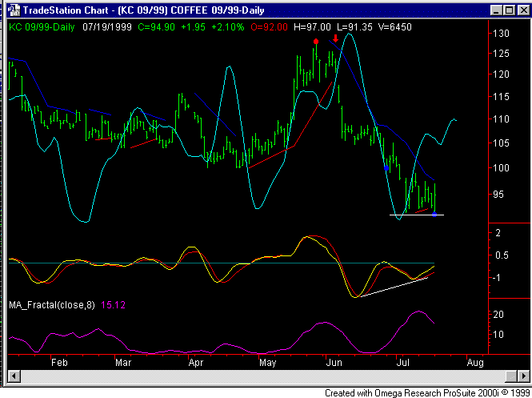Click the red down arrow signal marker

[335, 38]
